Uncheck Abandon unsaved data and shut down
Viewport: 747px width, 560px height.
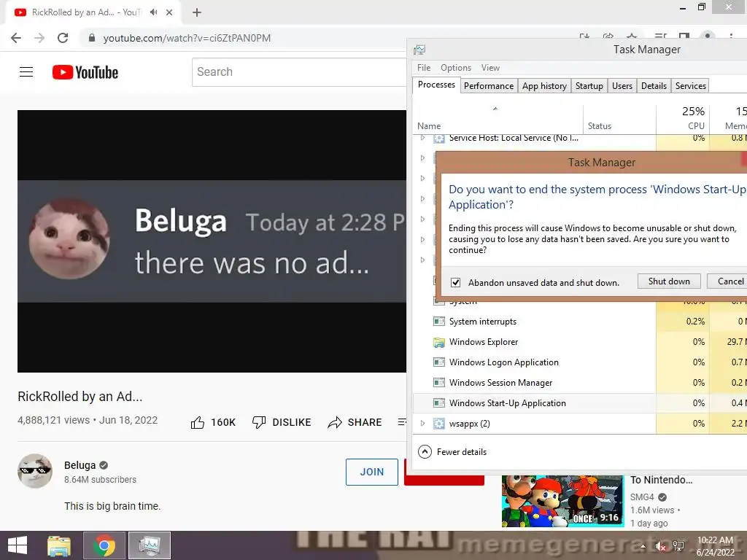pyautogui.click(x=455, y=282)
